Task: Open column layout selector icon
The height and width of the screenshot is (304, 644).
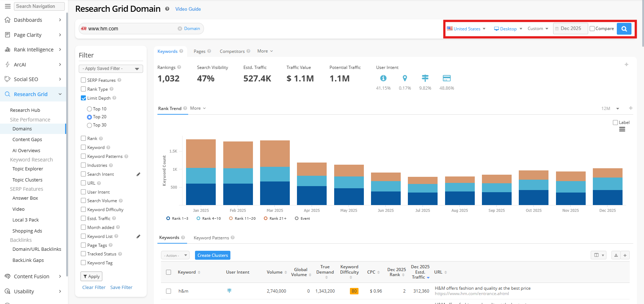Action: point(598,255)
